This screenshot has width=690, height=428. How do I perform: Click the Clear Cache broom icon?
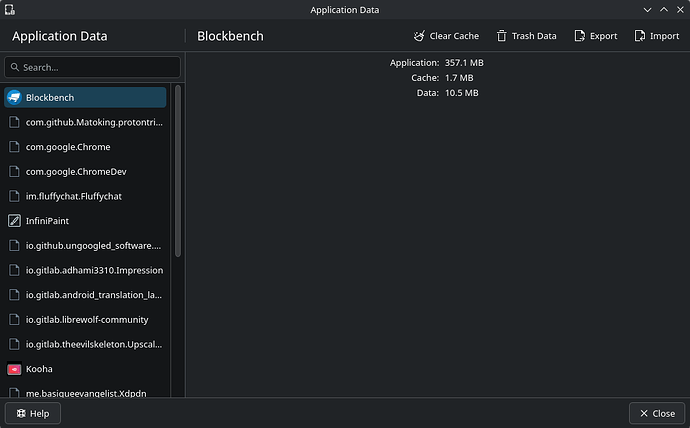tap(419, 36)
